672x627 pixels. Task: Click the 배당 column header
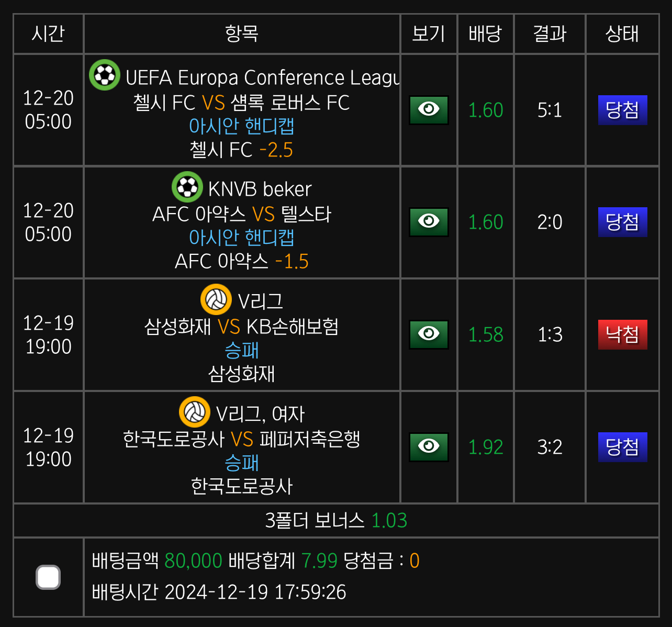pos(486,34)
